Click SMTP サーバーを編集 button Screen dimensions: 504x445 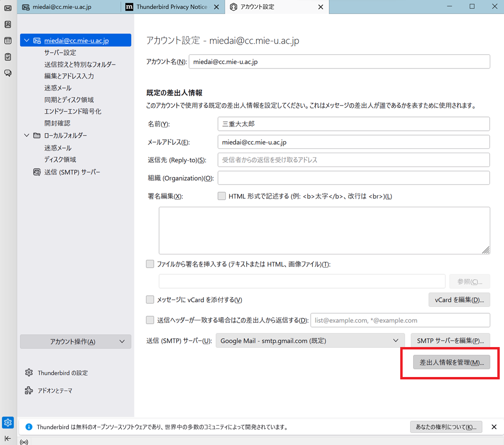(x=450, y=341)
